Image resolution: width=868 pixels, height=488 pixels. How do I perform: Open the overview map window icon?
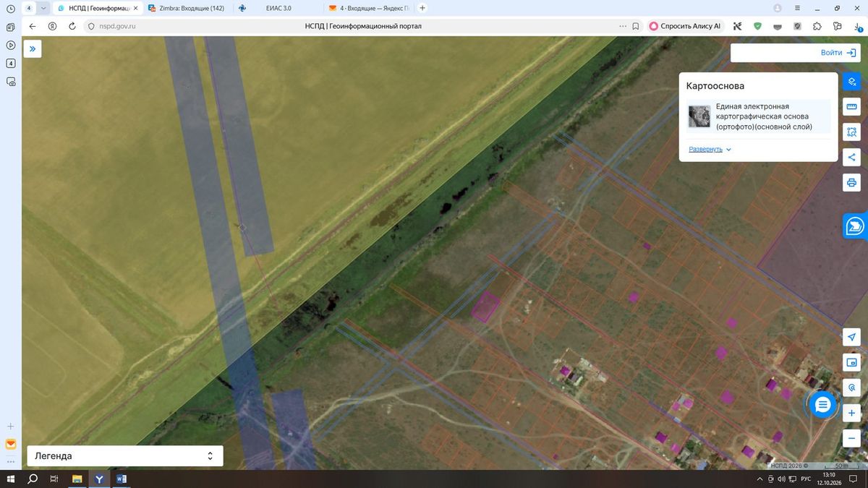pos(851,362)
